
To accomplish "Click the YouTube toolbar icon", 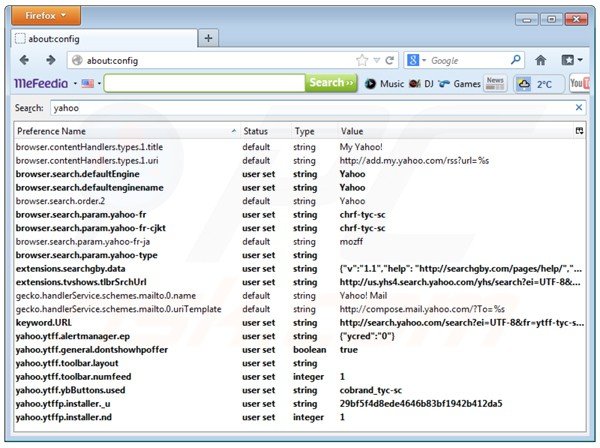I will click(x=579, y=83).
